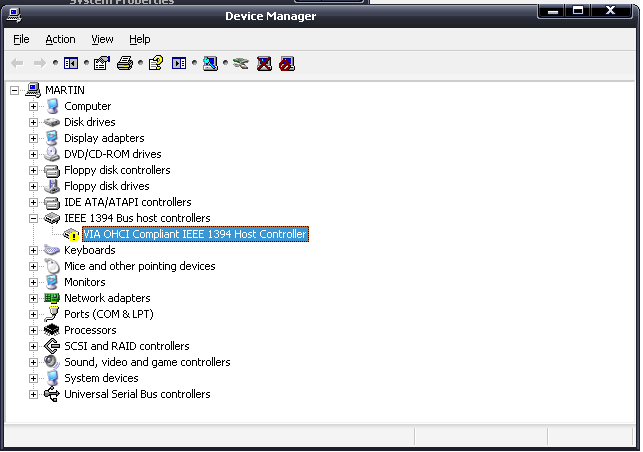Click the Device Manager title bar icon
Screen dimensions: 643x452
14,16
